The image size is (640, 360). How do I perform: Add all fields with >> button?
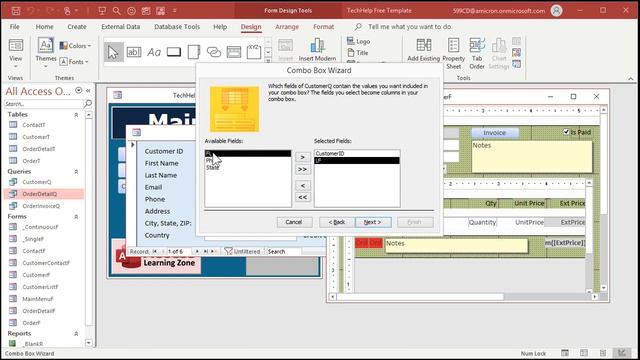coord(302,169)
